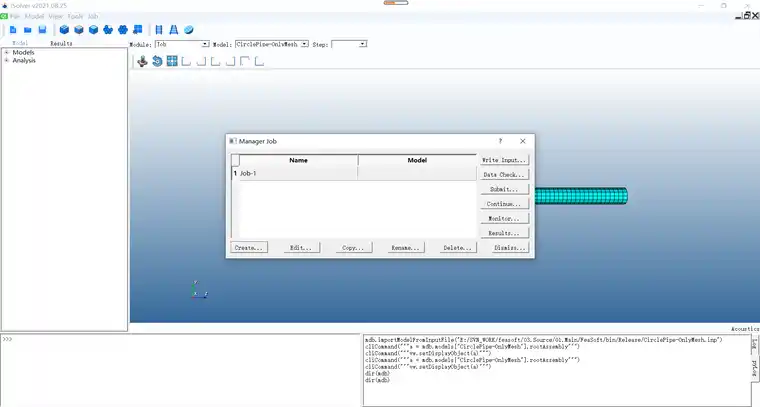
Task: Click the importModelFromInputFile log line
Action: [543, 340]
